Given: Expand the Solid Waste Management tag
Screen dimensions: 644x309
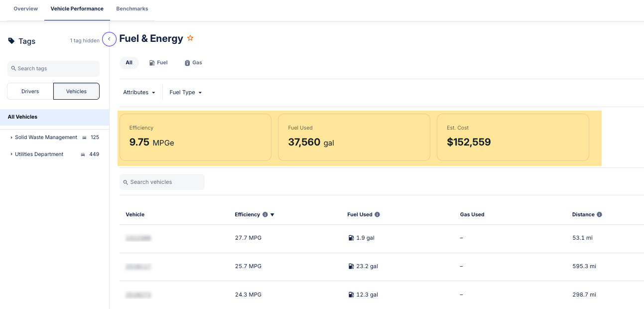Looking at the screenshot, I should point(11,138).
